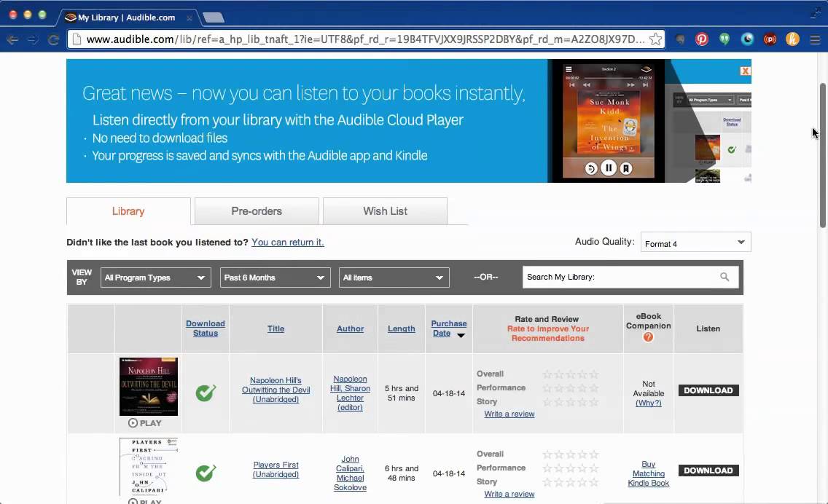Click the vertical page scrollbar

tap(823, 156)
